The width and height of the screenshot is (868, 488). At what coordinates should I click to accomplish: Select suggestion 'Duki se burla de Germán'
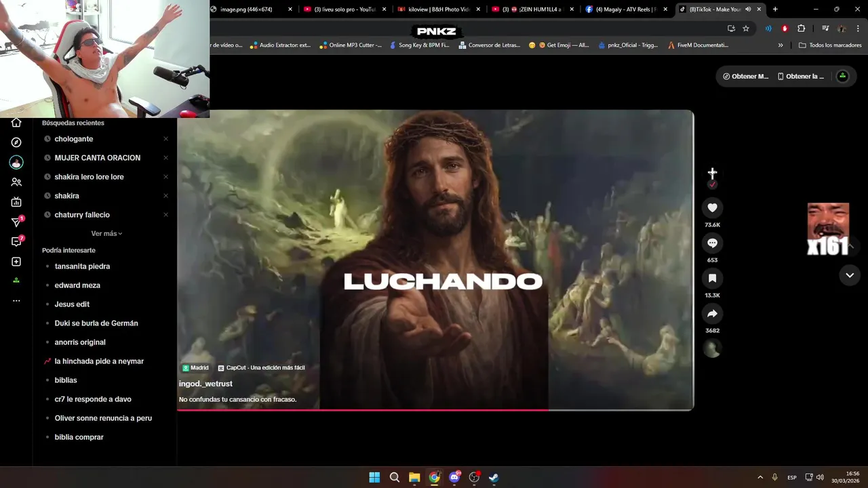[96, 323]
